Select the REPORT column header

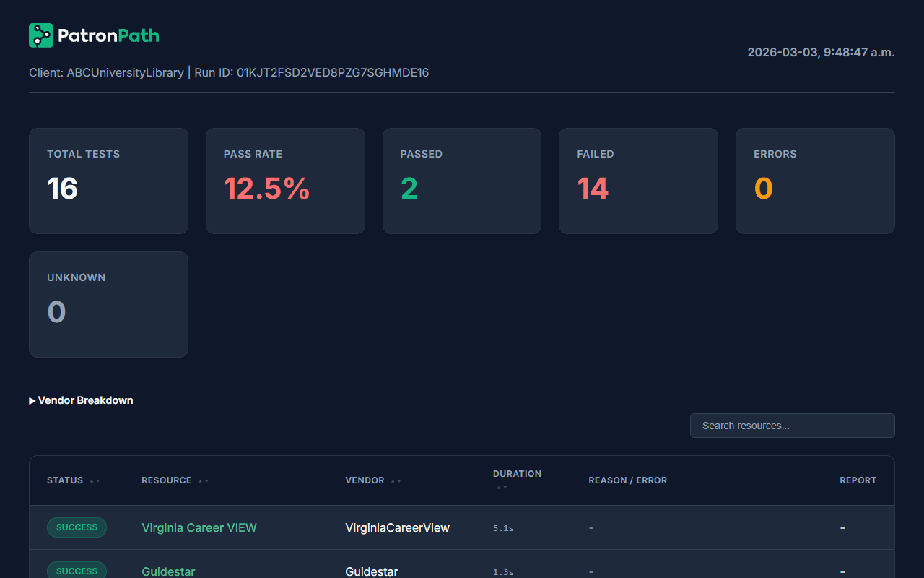pyautogui.click(x=858, y=480)
